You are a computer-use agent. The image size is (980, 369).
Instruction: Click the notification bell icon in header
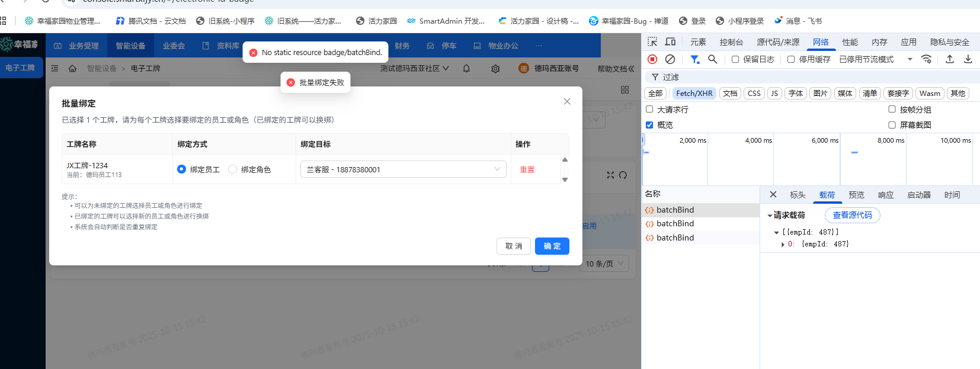466,68
